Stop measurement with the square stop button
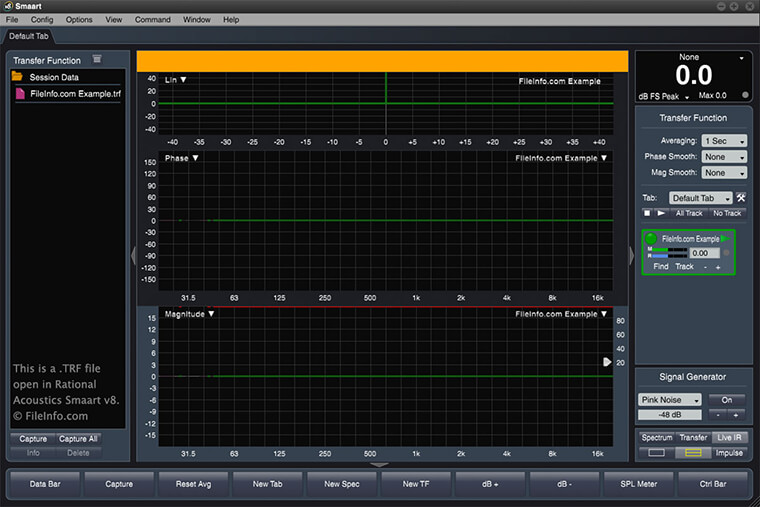The width and height of the screenshot is (760, 507). (647, 213)
